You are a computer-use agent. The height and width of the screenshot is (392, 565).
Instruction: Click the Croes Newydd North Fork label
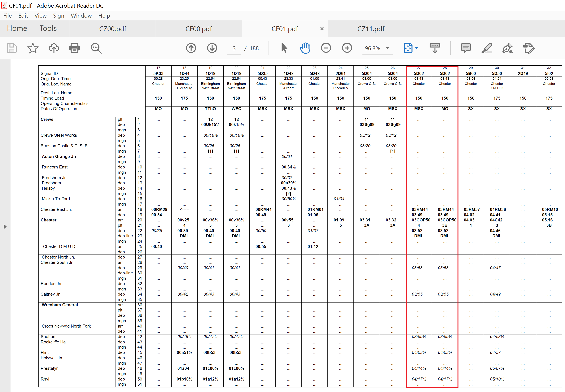tap(66, 326)
